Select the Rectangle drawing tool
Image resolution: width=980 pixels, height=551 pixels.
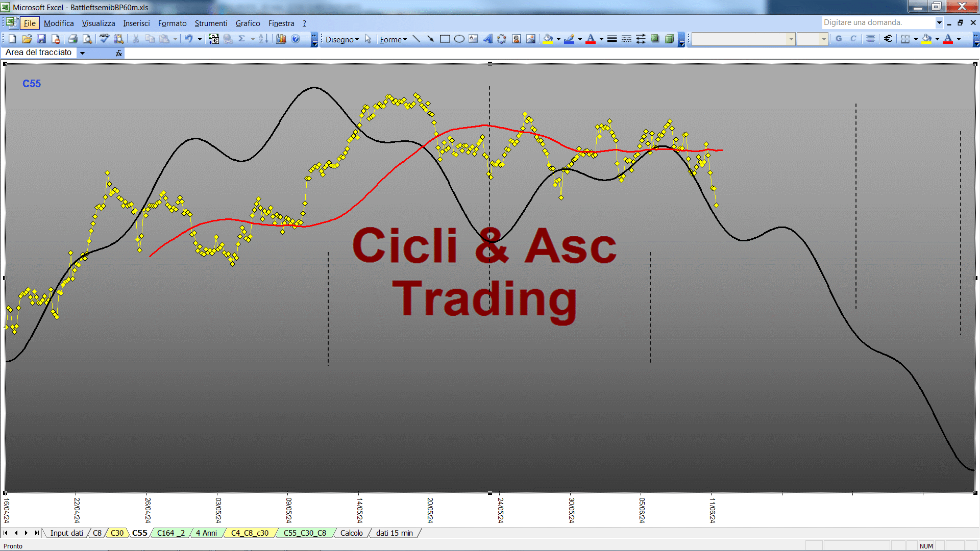pyautogui.click(x=445, y=39)
